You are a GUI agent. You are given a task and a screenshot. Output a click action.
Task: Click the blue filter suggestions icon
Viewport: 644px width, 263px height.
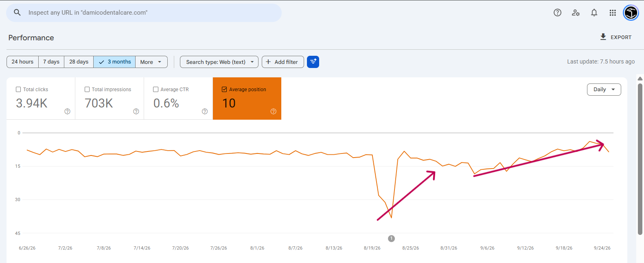[313, 62]
